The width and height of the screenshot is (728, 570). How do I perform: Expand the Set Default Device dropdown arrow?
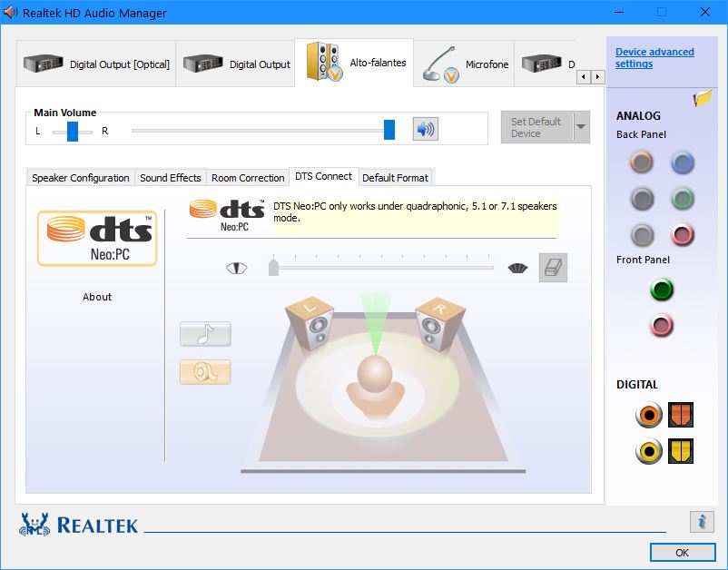point(581,127)
